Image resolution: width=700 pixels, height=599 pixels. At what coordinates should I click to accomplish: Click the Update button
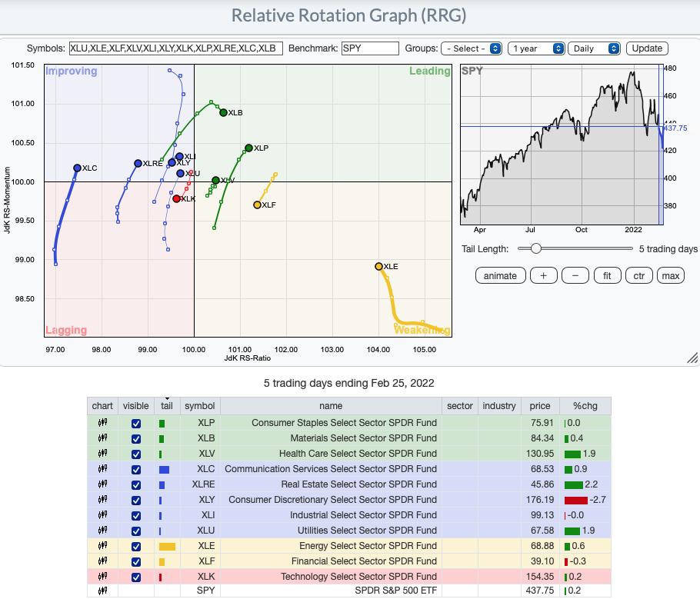(x=647, y=48)
